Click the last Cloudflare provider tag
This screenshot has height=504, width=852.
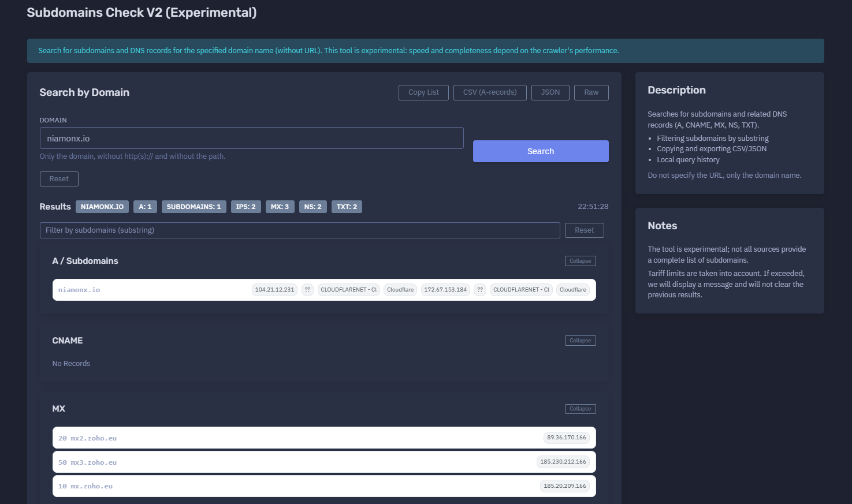click(x=573, y=290)
